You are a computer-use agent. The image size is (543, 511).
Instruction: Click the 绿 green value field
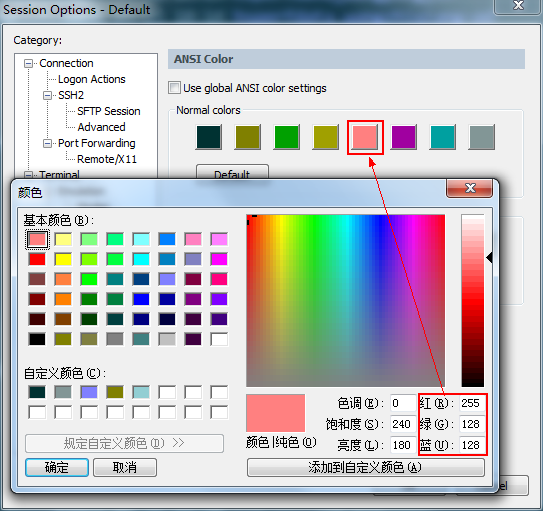pos(472,424)
